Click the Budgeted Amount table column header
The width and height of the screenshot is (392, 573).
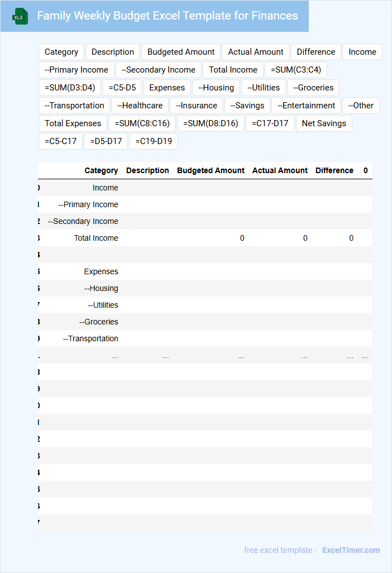tap(211, 171)
